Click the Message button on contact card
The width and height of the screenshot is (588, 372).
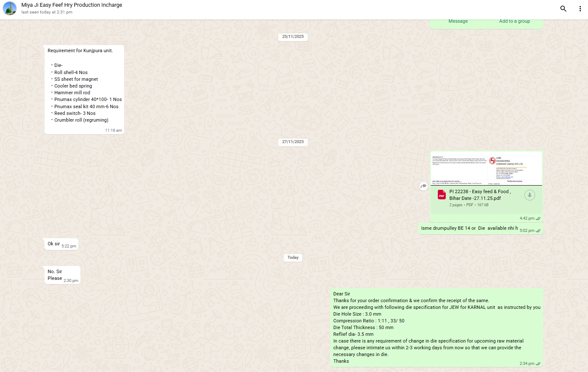[x=458, y=21]
